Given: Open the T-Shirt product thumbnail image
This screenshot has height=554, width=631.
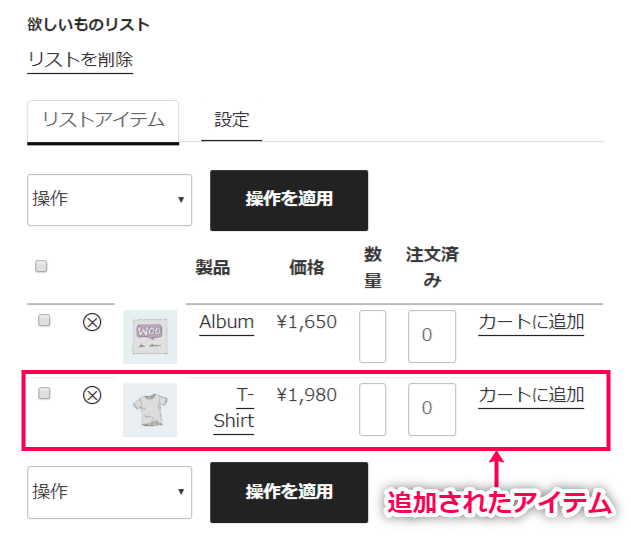Looking at the screenshot, I should 150,410.
